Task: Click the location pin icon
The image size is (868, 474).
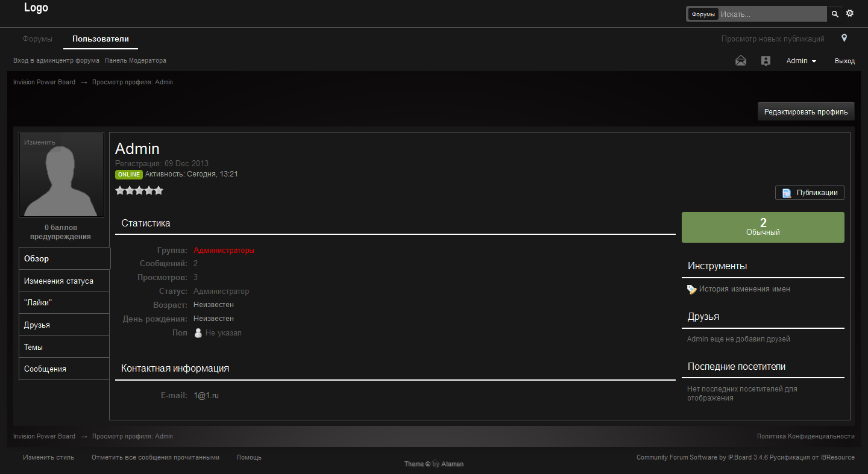Action: (844, 38)
